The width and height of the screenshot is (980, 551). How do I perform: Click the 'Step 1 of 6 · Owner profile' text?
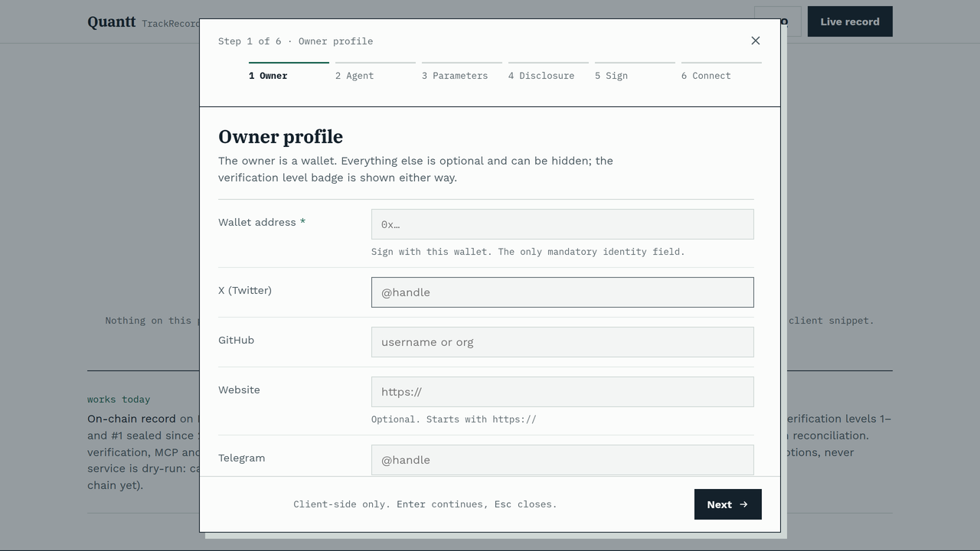[x=296, y=41]
